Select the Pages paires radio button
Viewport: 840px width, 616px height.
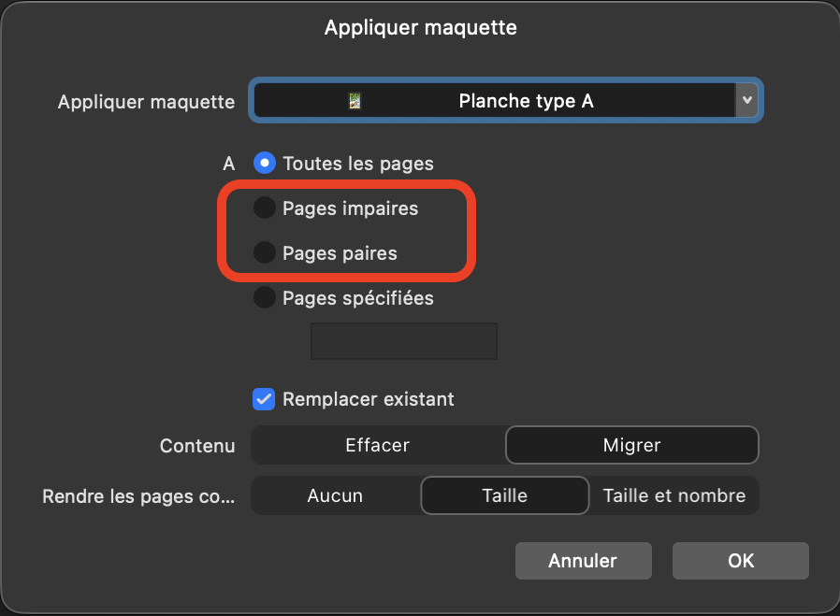click(x=265, y=252)
